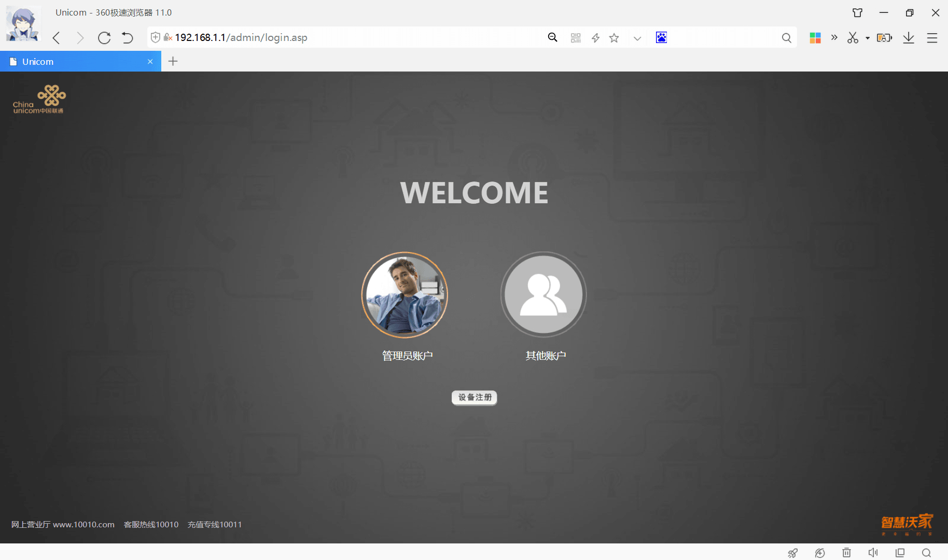The image size is (948, 560).
Task: Bookmark page with the star icon
Action: point(614,38)
